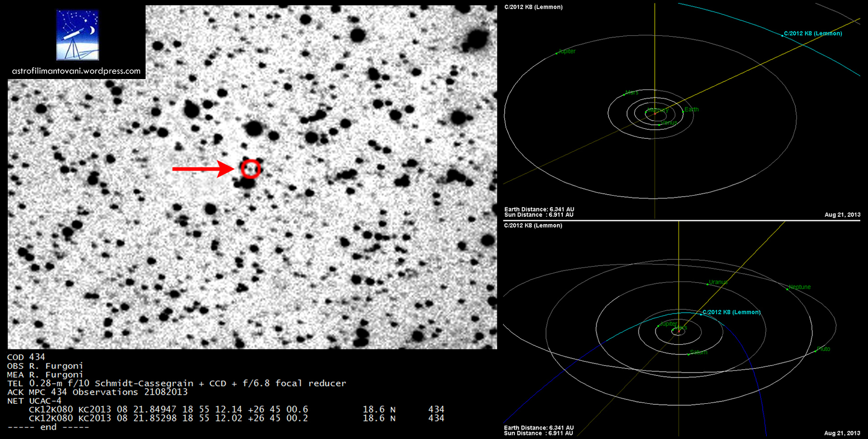Select the Neptune label in lower diagram
Screen dimensions: 868x439
pyautogui.click(x=800, y=287)
